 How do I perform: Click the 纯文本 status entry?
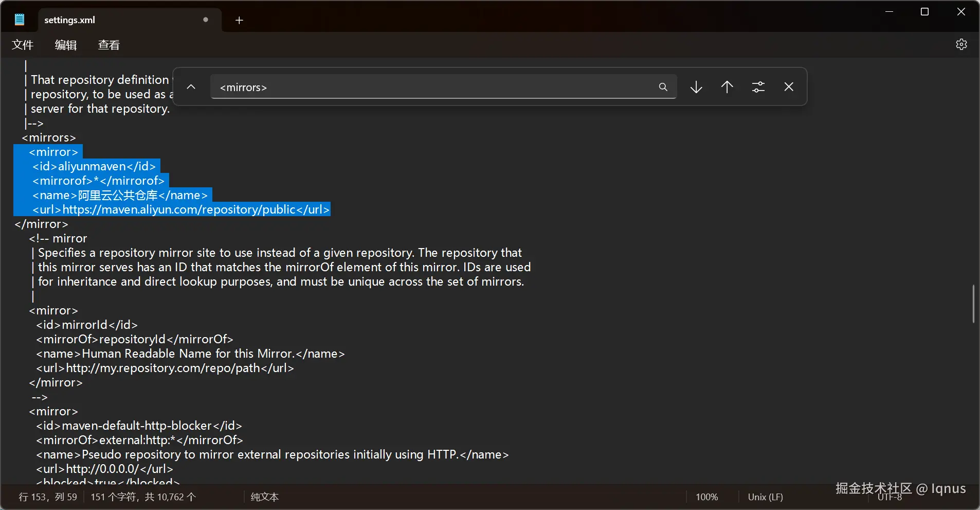(x=265, y=497)
